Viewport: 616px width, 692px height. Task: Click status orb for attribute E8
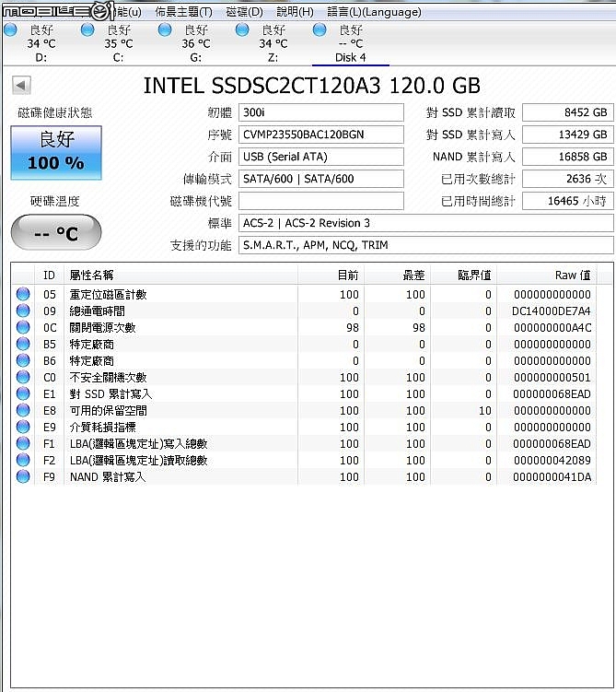tap(23, 410)
